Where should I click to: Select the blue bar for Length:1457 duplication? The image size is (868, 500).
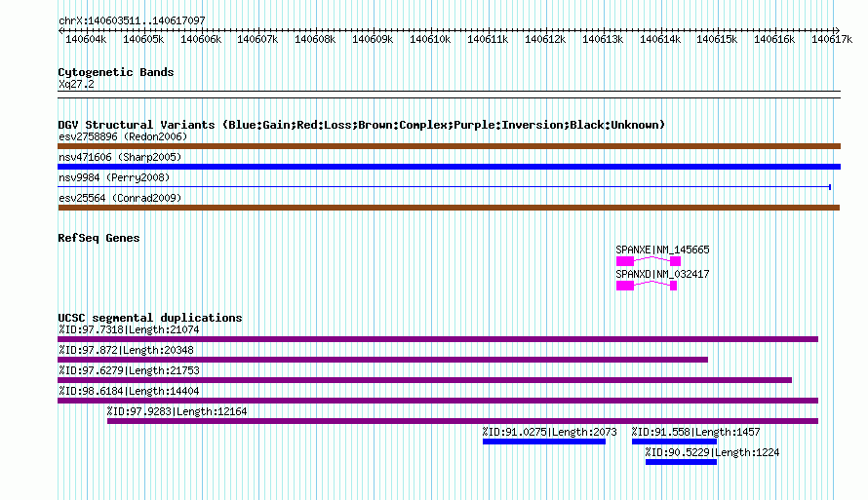pyautogui.click(x=674, y=442)
